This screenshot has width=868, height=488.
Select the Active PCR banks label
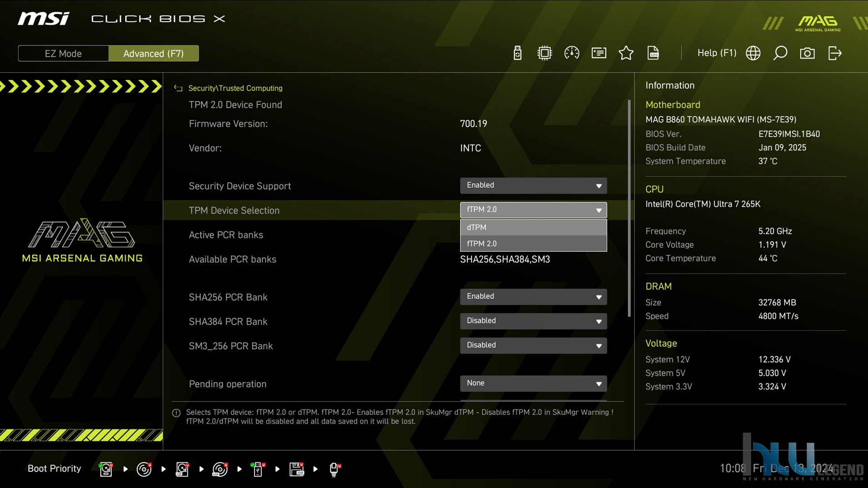(226, 235)
